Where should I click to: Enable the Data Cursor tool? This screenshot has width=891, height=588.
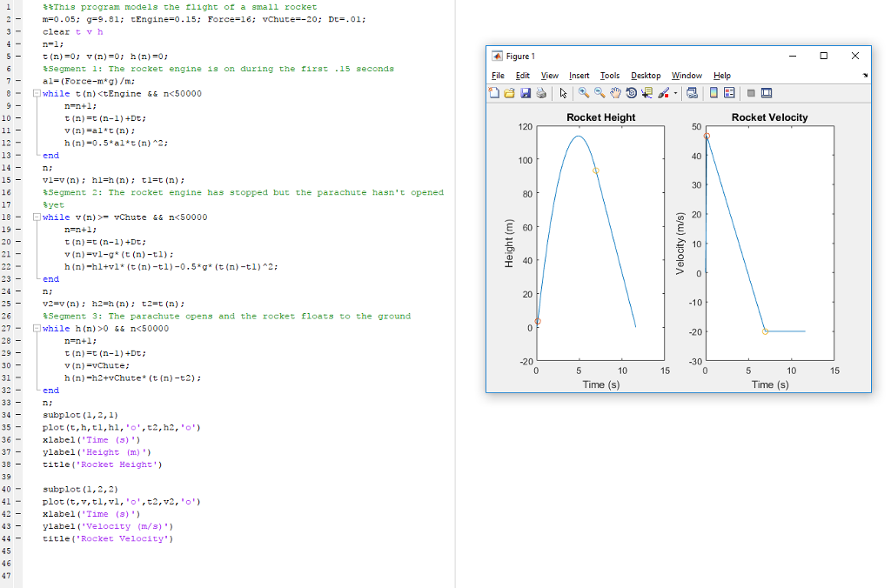(x=646, y=92)
